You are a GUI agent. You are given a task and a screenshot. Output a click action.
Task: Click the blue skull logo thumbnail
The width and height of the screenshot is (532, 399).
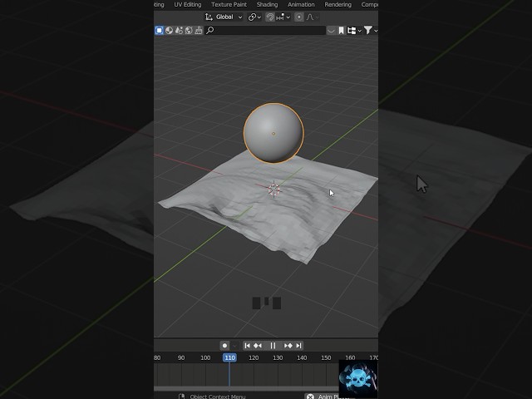click(x=358, y=379)
